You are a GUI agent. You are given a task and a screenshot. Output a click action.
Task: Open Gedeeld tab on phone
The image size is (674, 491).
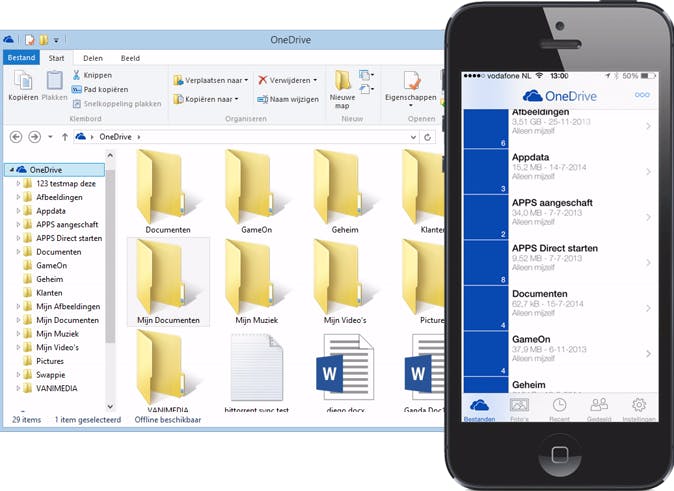click(x=599, y=409)
